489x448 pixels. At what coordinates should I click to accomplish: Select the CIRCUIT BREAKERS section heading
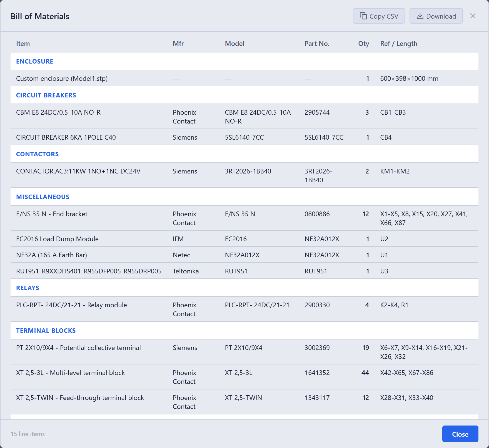click(x=46, y=95)
